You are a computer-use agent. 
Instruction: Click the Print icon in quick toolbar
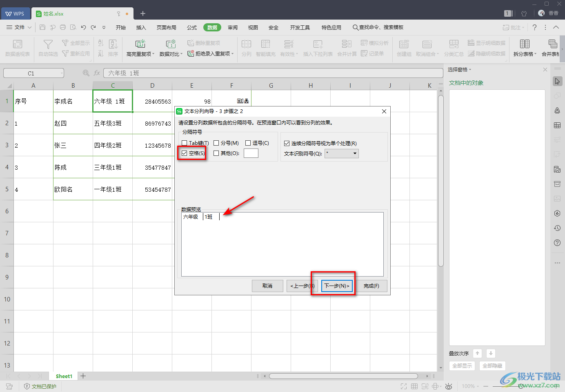click(x=63, y=27)
